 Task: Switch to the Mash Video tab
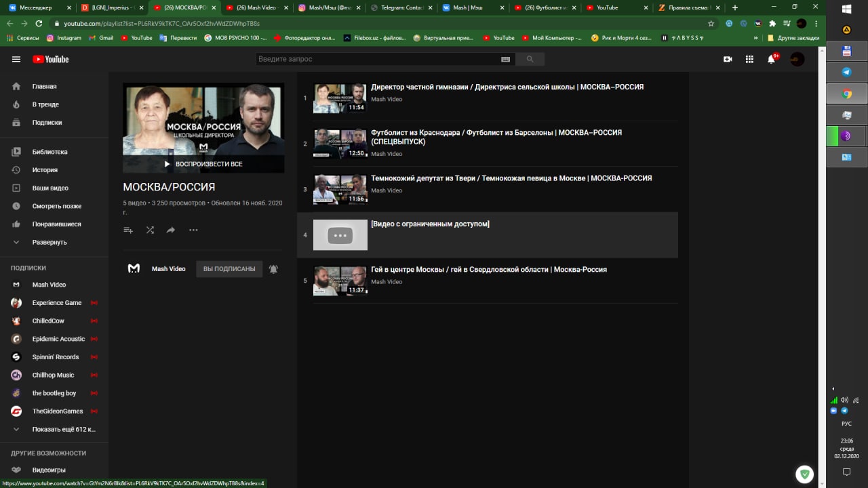pos(257,7)
